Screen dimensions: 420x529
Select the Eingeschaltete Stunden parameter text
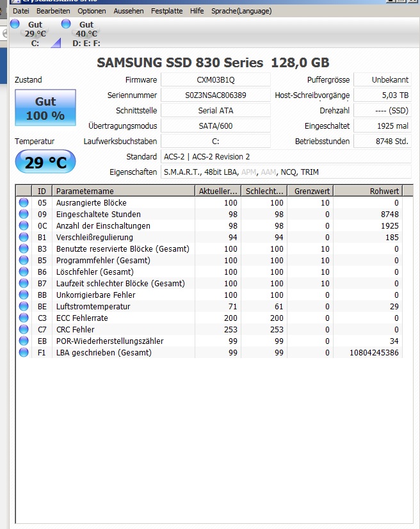click(98, 215)
